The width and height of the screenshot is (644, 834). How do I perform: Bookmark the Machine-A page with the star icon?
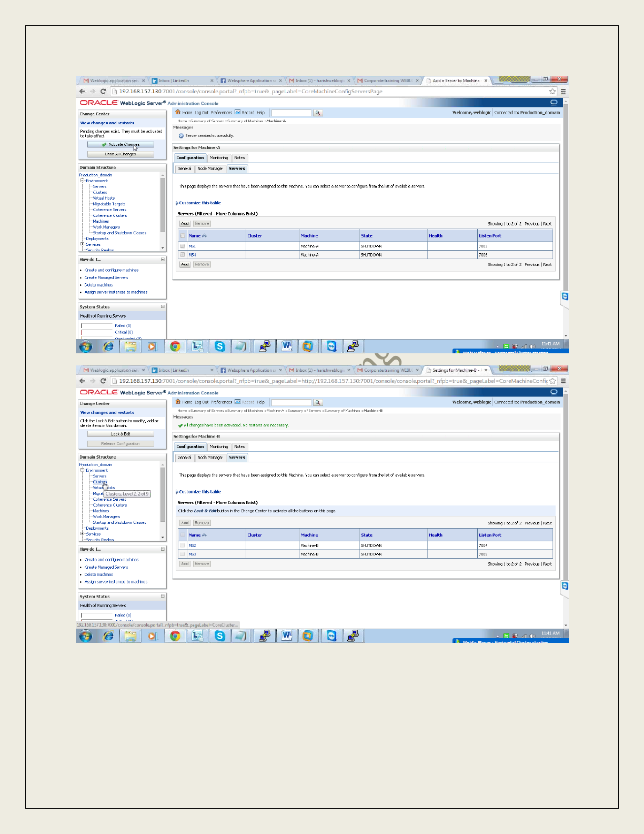[x=552, y=91]
